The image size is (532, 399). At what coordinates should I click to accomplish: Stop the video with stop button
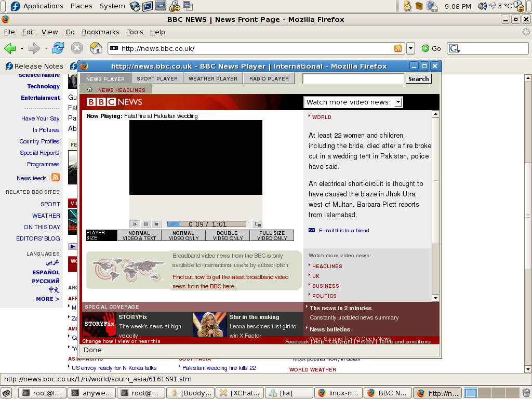pyautogui.click(x=156, y=224)
